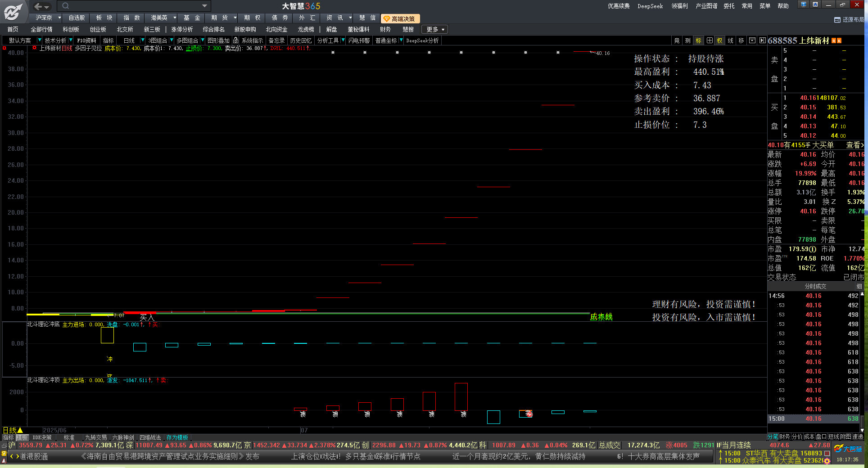Click the news ticker previous arrow
This screenshot has width=868, height=468.
[12, 456]
